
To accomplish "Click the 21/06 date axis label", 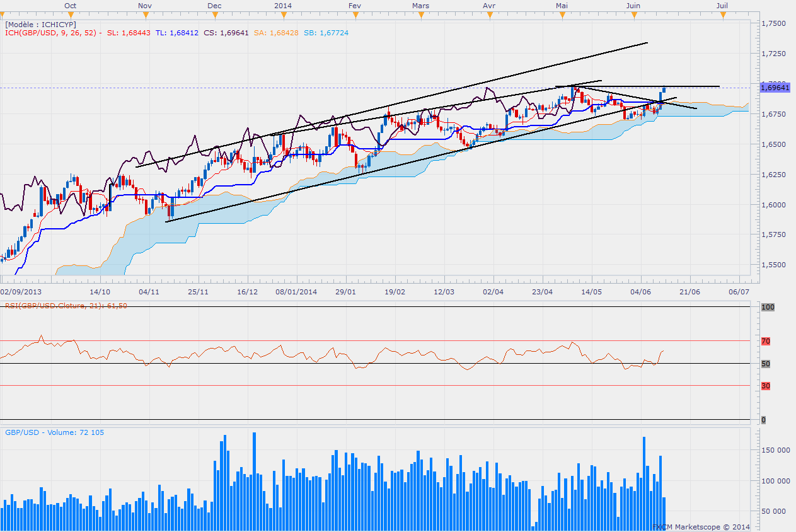I will 689,292.
